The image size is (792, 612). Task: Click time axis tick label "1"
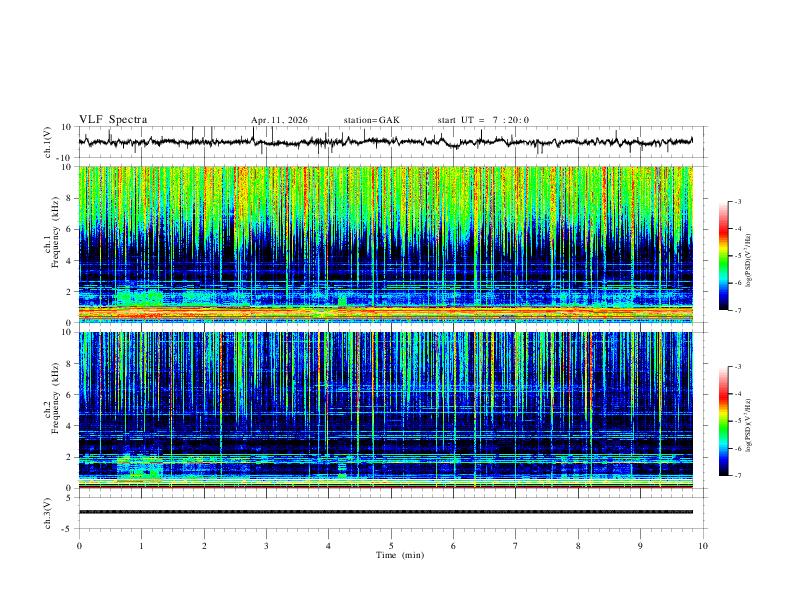(141, 546)
